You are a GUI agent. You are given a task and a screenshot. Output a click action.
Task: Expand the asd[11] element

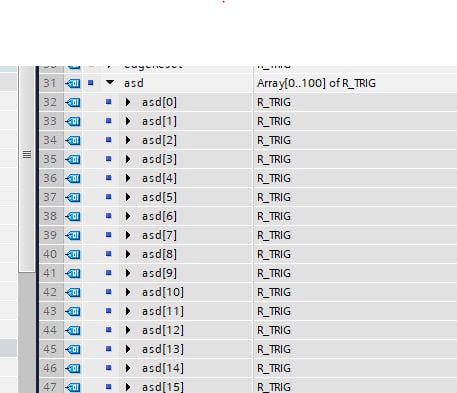[x=128, y=311]
